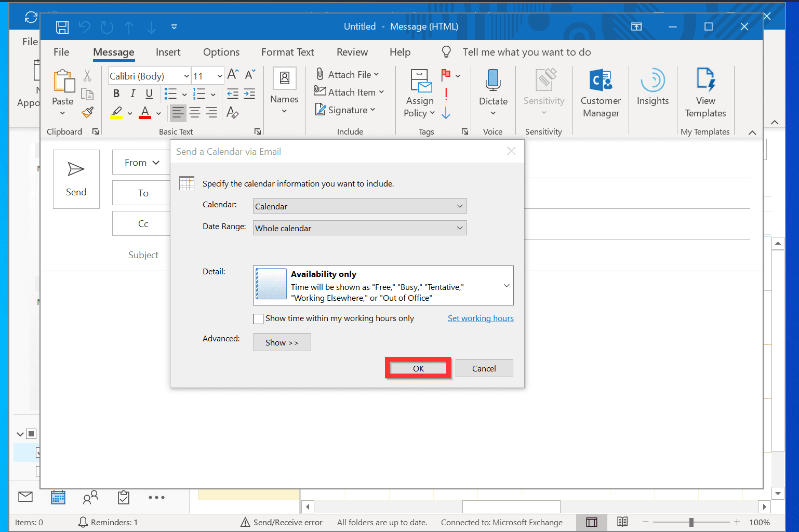
Task: Switch to People view in navigation bar
Action: pos(91,497)
